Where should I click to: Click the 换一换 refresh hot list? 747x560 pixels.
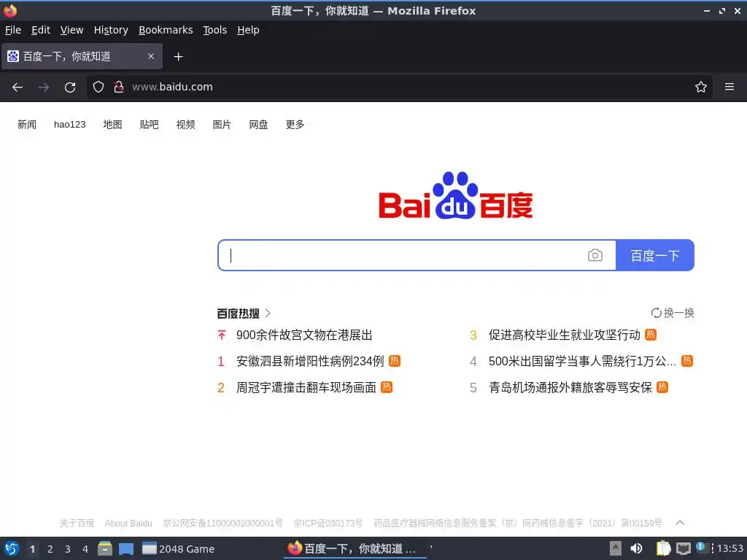[673, 313]
